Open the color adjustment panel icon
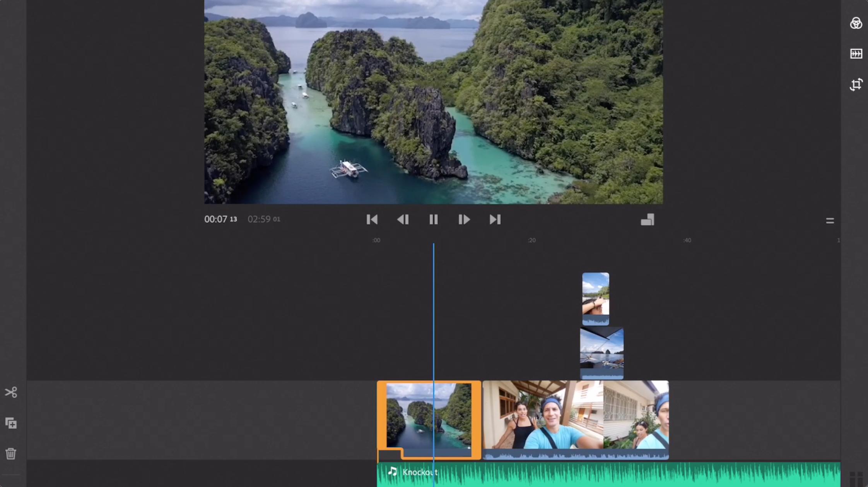 [856, 23]
